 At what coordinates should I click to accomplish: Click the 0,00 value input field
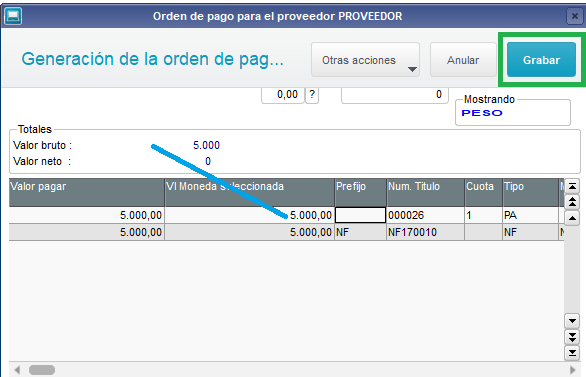pyautogui.click(x=283, y=95)
